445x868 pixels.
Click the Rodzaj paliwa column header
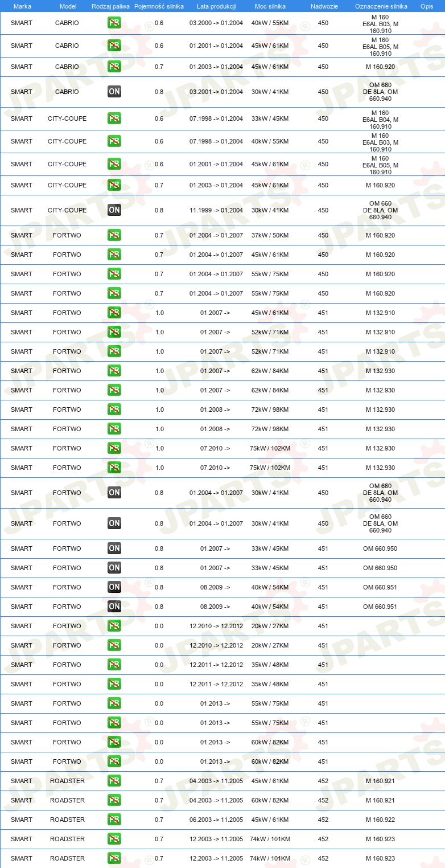(110, 6)
